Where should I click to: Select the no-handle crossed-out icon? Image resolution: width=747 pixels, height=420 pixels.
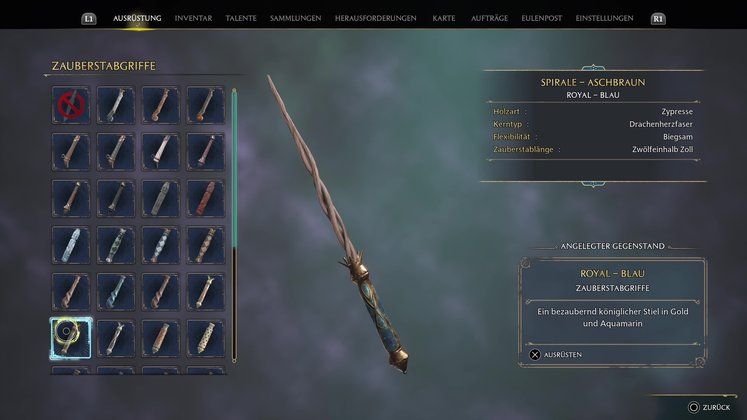point(71,105)
